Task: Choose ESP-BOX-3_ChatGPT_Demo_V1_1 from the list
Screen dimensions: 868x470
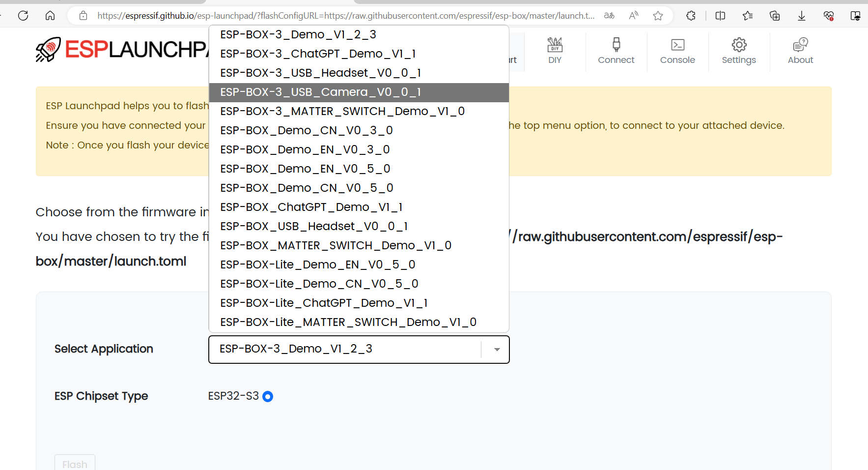Action: pos(359,54)
